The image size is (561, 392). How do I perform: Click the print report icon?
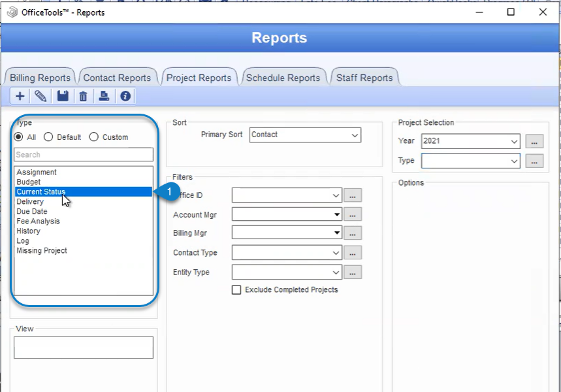tap(104, 96)
